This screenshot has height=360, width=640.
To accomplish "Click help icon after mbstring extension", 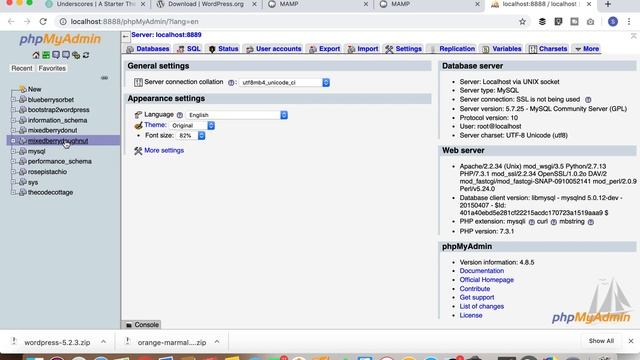I will pyautogui.click(x=591, y=222).
